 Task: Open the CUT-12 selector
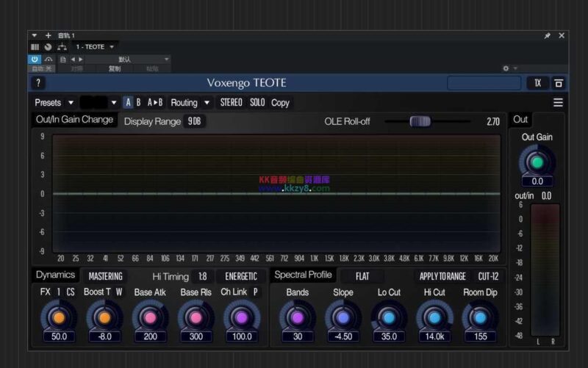point(488,277)
